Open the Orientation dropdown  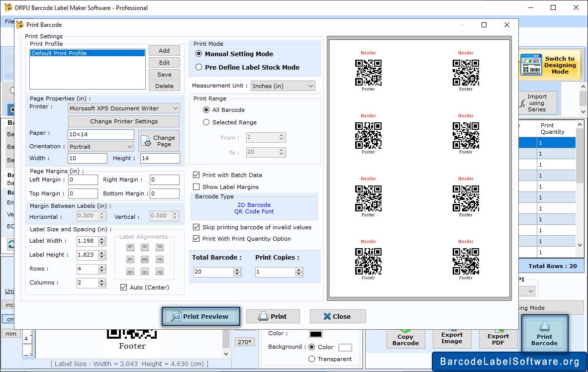[x=101, y=147]
